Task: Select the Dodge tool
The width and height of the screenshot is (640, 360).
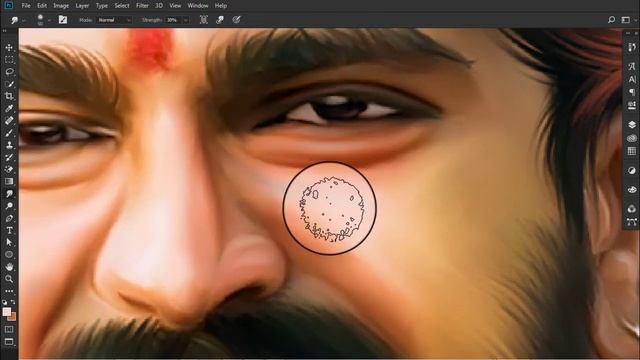Action: click(9, 206)
